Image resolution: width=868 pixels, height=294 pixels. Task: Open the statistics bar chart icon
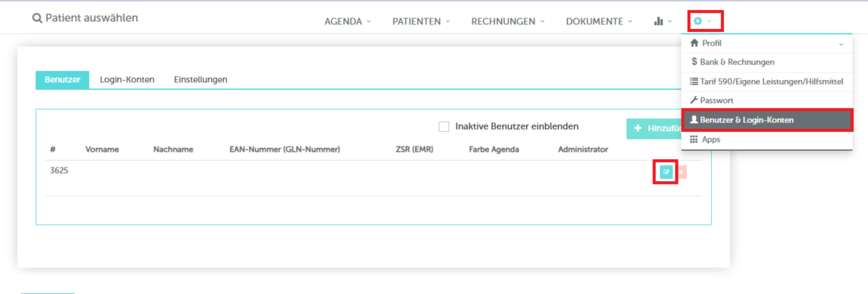(659, 21)
